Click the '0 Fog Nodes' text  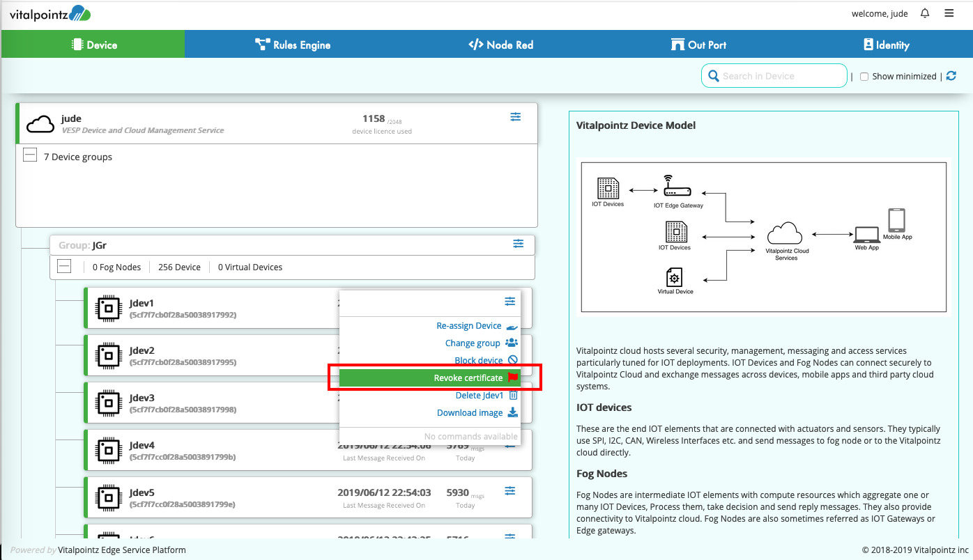tap(116, 267)
